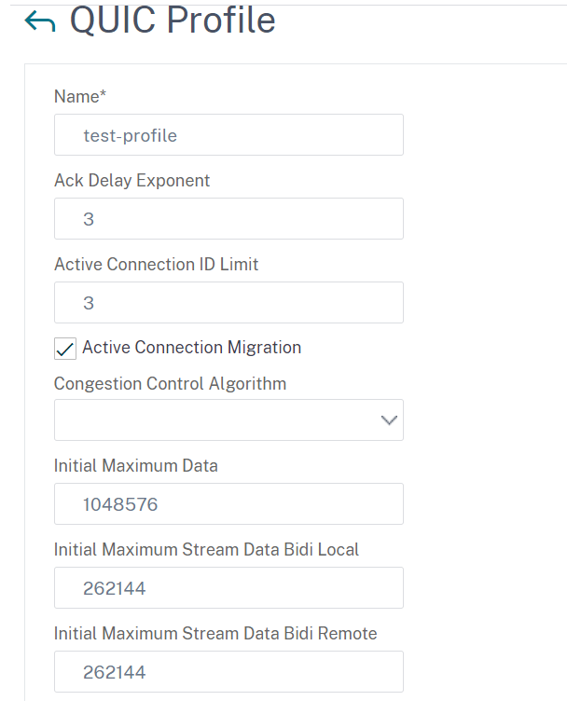Click the Active Connection Migration label text
The image size is (567, 728).
pyautogui.click(x=192, y=348)
